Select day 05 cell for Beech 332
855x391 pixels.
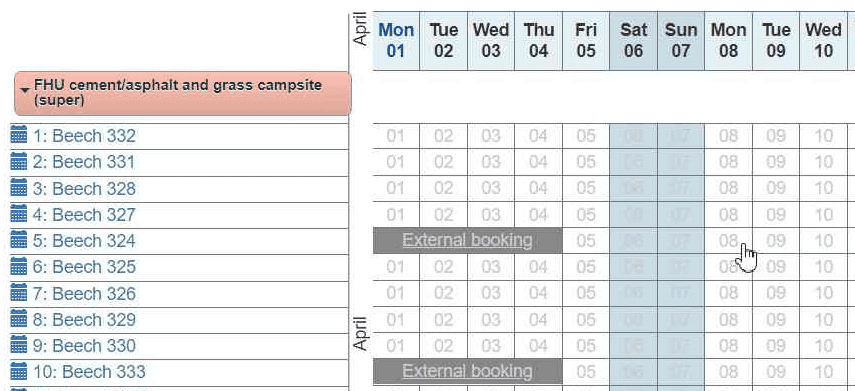pos(586,136)
